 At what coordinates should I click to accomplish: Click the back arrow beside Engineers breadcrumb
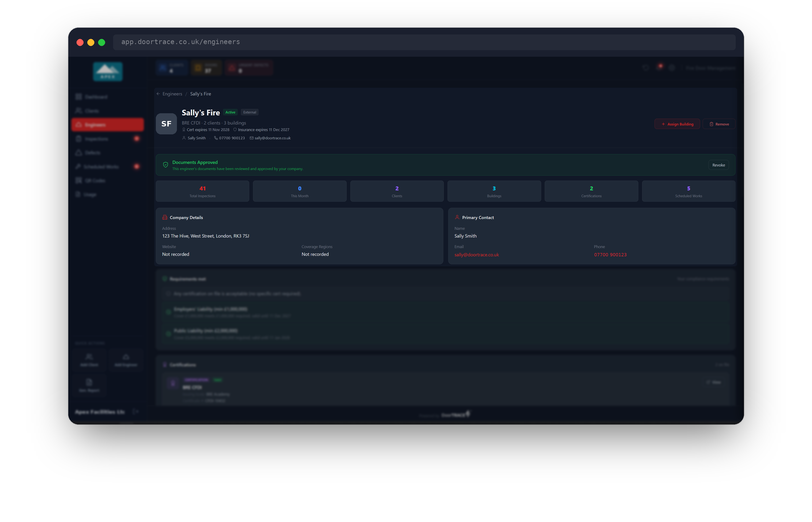(x=158, y=94)
